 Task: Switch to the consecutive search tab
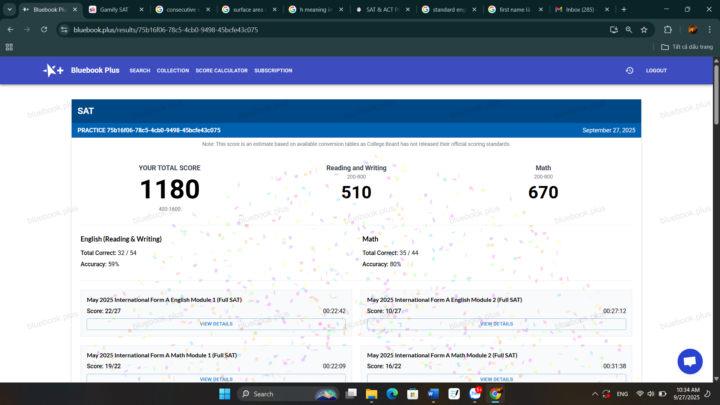coord(183,9)
